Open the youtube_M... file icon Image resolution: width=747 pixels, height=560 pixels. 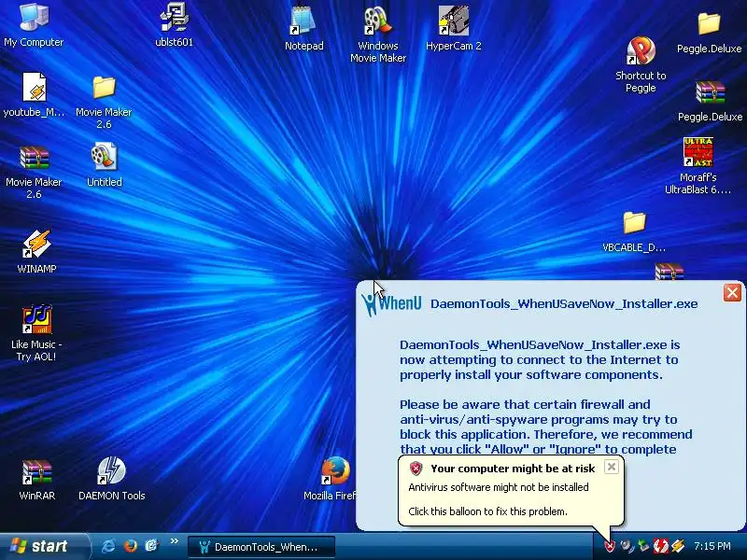pos(35,94)
